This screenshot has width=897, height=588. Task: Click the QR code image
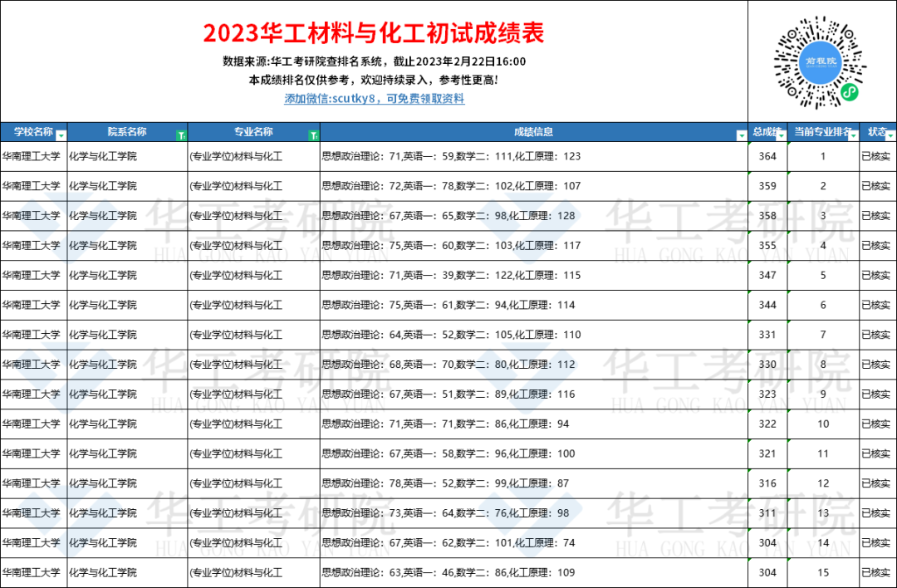(x=820, y=61)
